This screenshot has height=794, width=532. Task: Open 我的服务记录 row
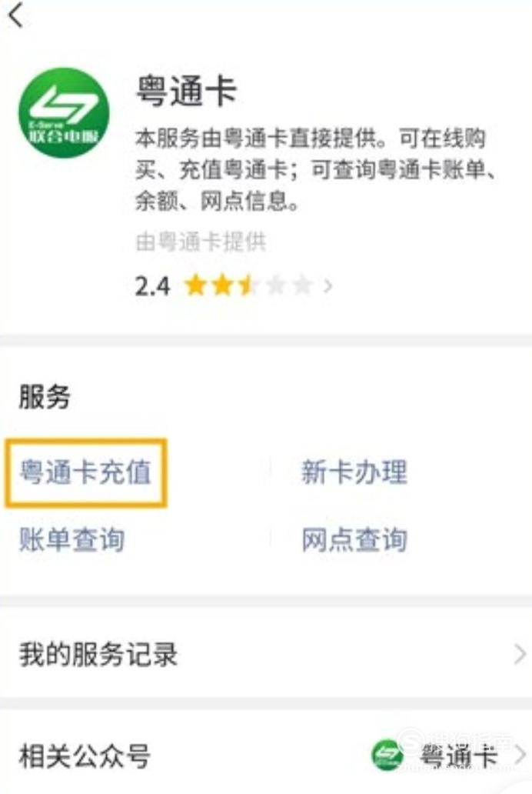(x=266, y=654)
